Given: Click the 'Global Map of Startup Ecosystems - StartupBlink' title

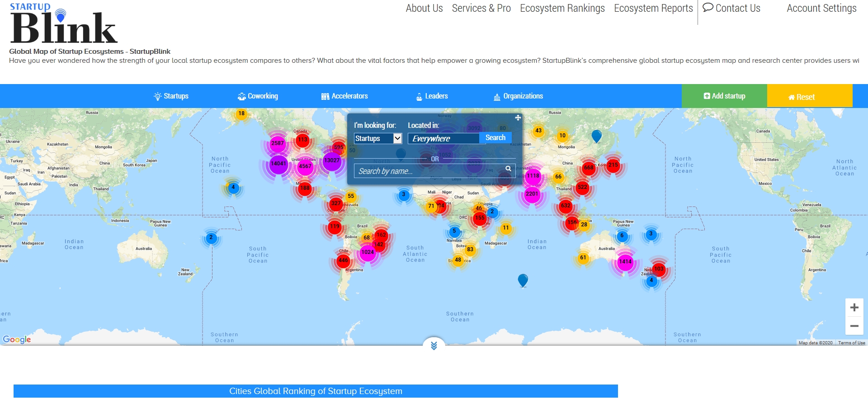Looking at the screenshot, I should click(90, 52).
